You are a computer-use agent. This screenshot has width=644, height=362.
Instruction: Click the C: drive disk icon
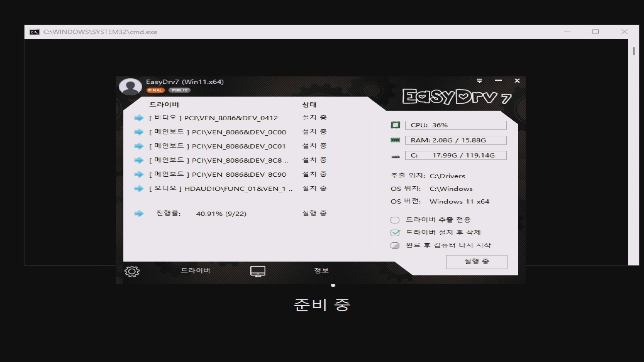click(x=395, y=156)
